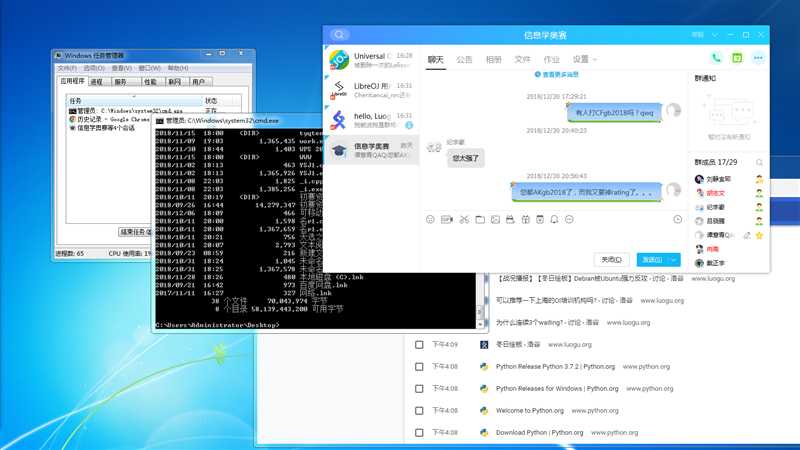Screen dimensions: 800x450
Task: Click the cmd window scrollbar down arrow
Action: click(480, 324)
